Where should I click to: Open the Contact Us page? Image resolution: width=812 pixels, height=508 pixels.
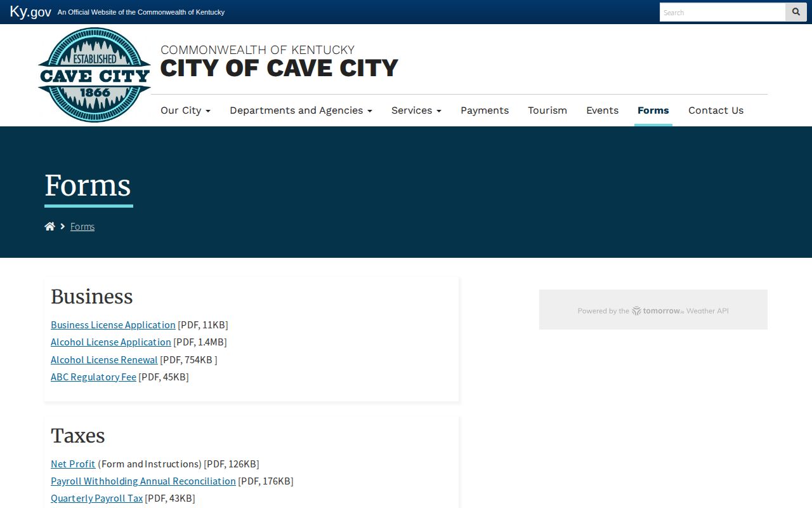tap(716, 110)
